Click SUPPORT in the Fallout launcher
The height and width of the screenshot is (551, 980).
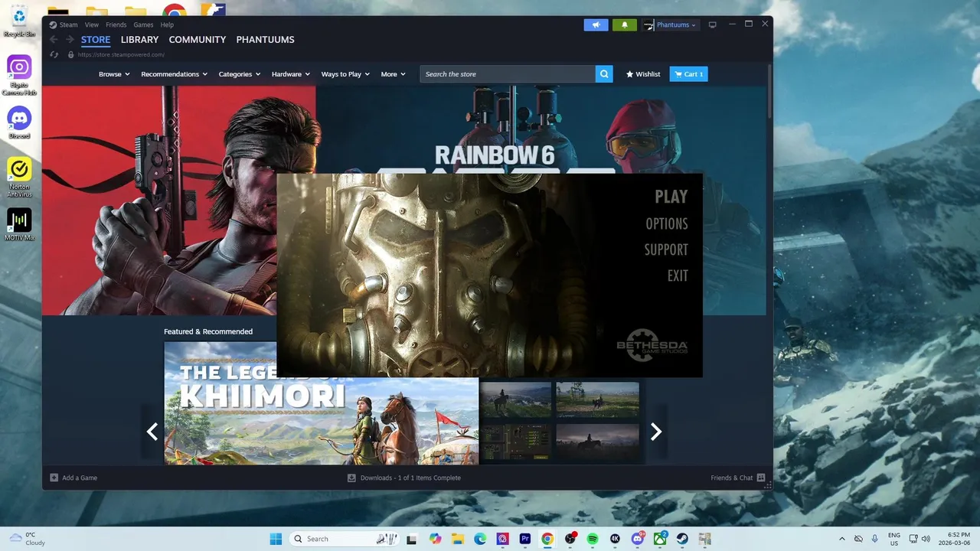coord(666,249)
